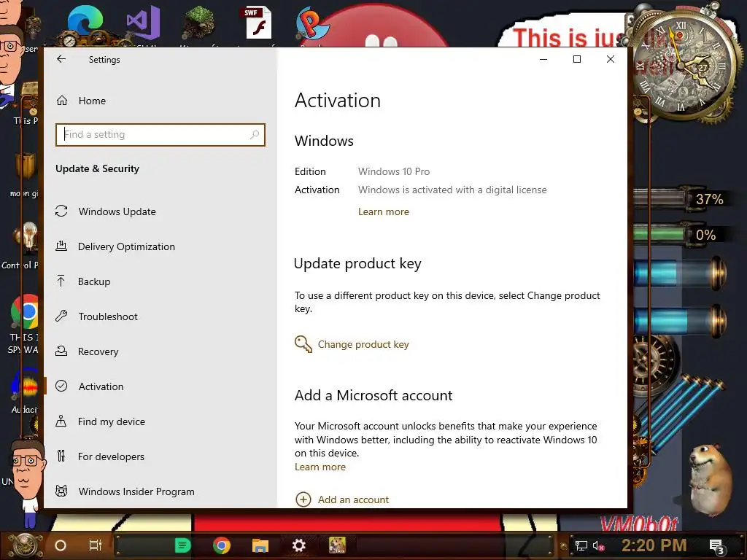Click 'Windows is activated with a digital license' text

pos(452,190)
